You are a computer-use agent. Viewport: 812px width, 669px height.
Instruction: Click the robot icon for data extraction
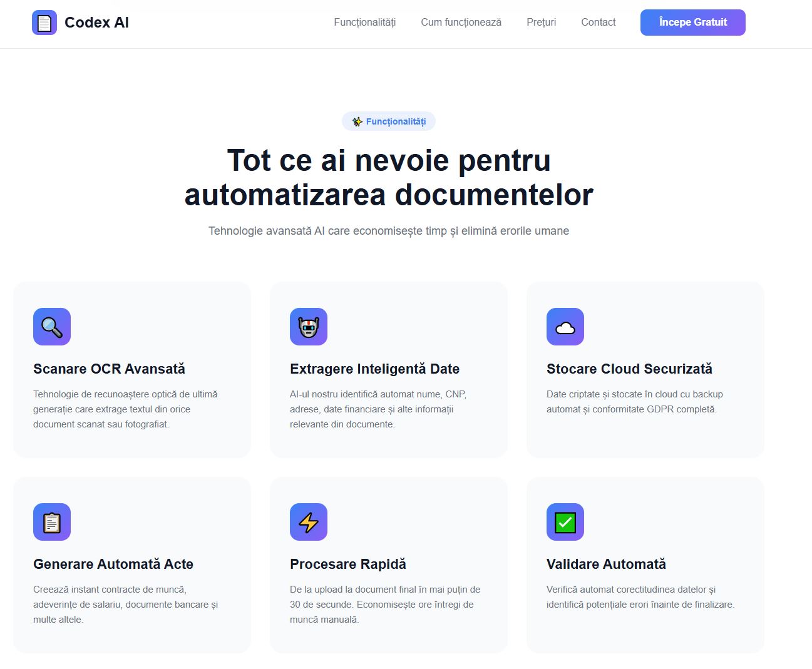pos(309,327)
